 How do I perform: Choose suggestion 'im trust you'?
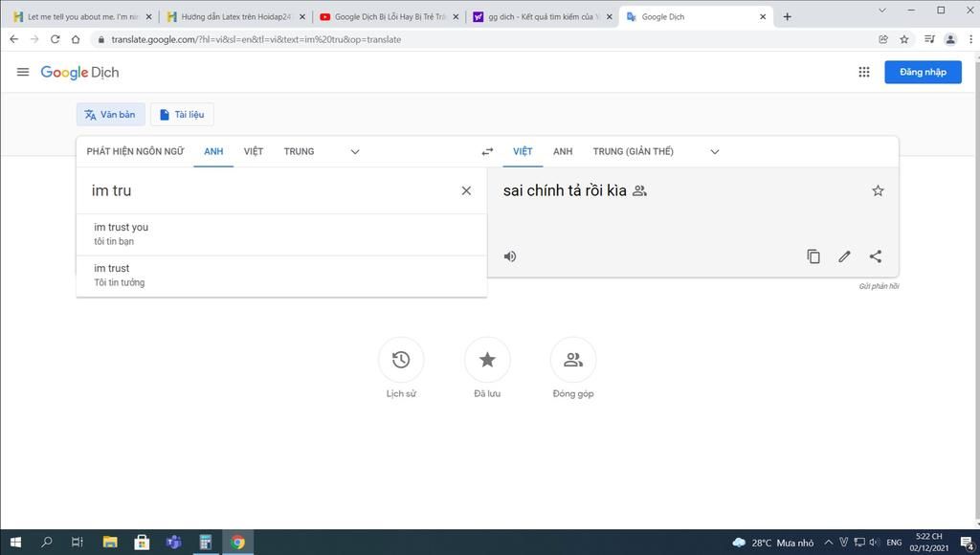click(281, 234)
